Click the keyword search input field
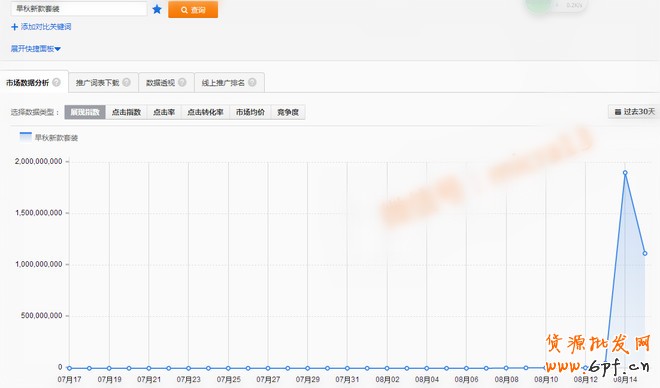The width and height of the screenshot is (660, 388). [x=79, y=8]
